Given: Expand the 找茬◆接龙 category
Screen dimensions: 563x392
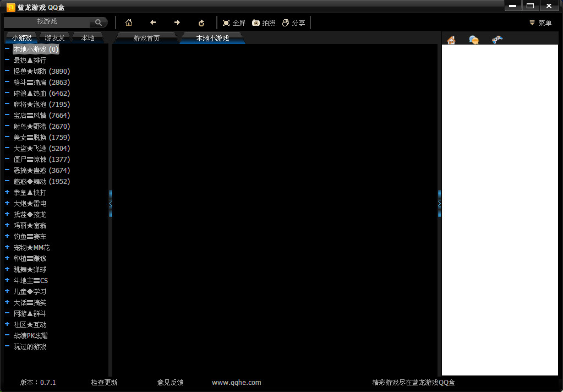Looking at the screenshot, I should coord(7,214).
